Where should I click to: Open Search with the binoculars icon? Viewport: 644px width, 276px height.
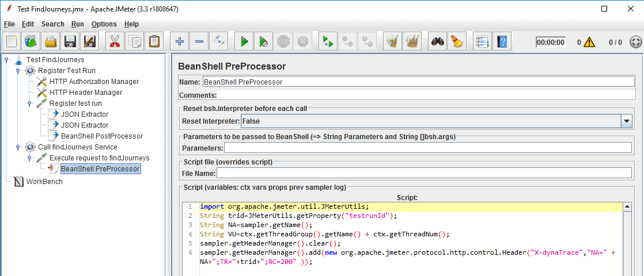[x=437, y=41]
